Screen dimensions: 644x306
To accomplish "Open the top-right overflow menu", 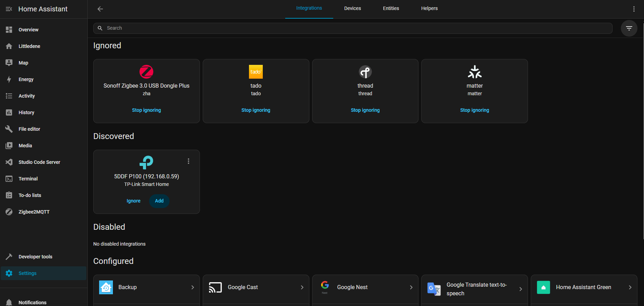I will 634,9.
